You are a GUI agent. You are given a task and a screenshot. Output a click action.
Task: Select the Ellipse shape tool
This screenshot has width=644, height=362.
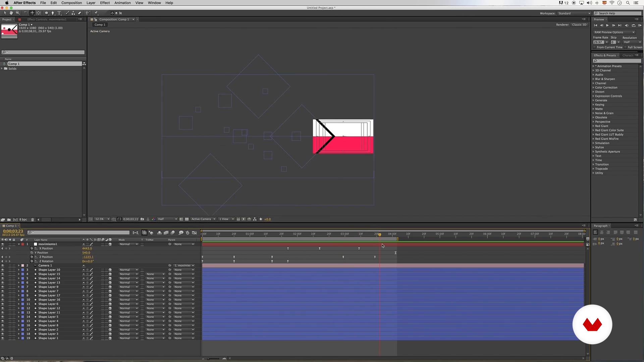[47, 13]
